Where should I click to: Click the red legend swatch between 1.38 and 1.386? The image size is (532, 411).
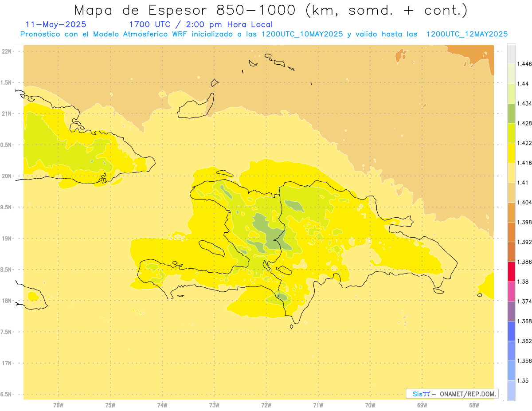click(x=511, y=271)
